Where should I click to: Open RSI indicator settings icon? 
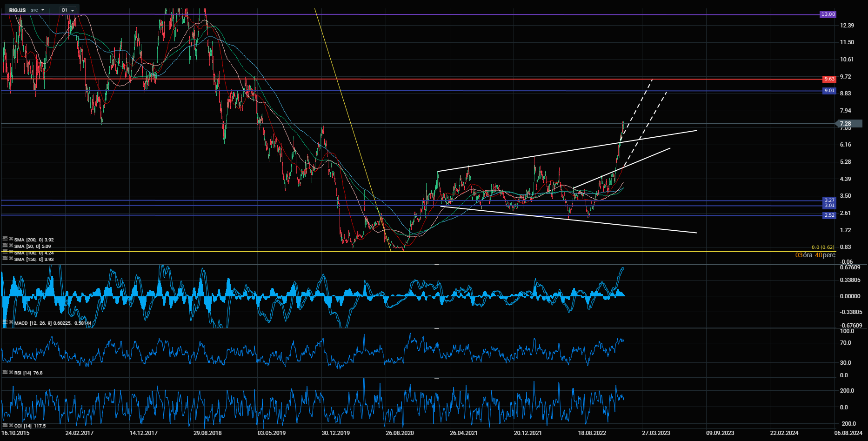point(5,372)
